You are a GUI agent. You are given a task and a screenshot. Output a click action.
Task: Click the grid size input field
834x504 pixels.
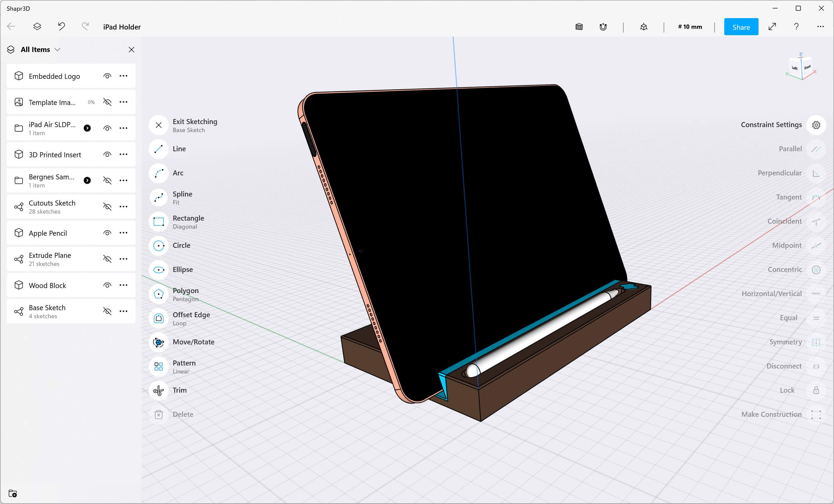click(x=690, y=27)
